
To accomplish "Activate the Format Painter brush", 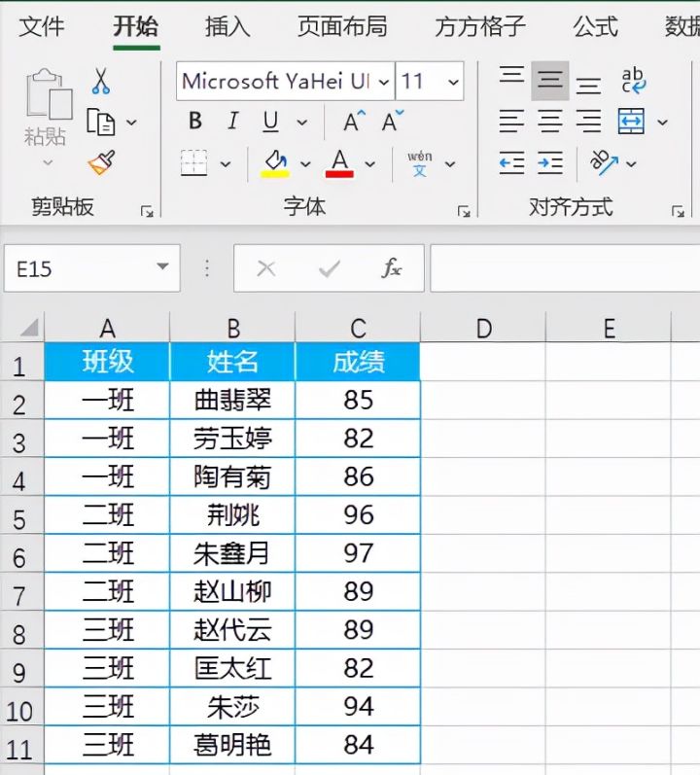I will point(101,163).
